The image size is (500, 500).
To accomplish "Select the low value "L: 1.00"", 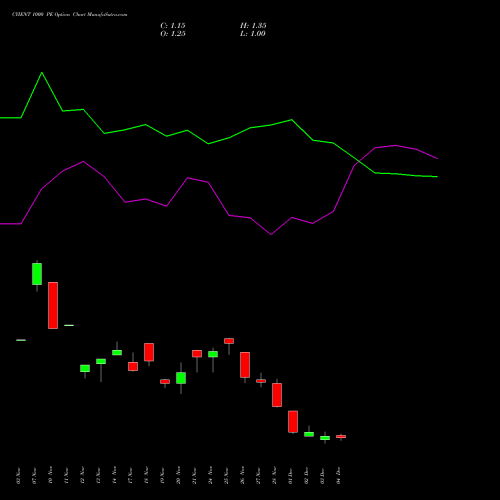I will coord(253,34).
